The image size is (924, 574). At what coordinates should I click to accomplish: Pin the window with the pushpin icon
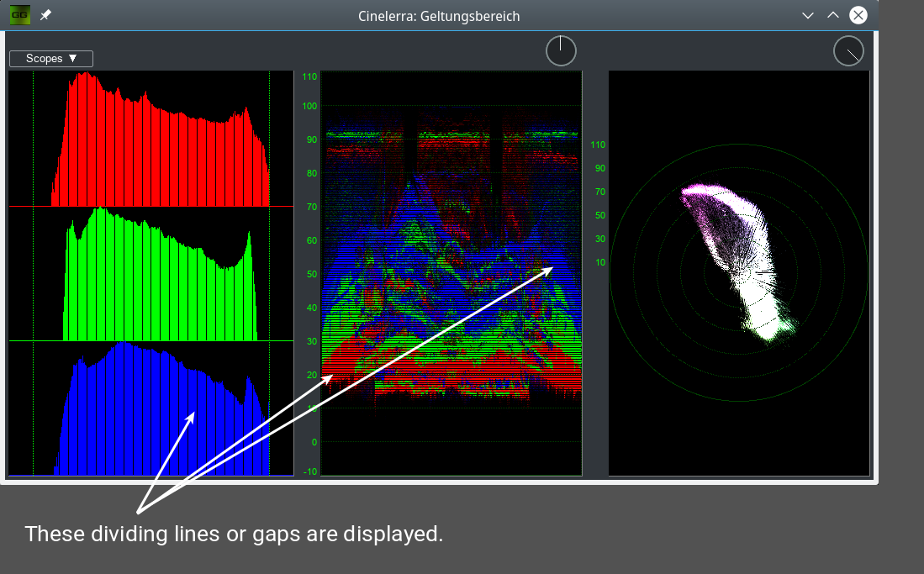pos(45,15)
